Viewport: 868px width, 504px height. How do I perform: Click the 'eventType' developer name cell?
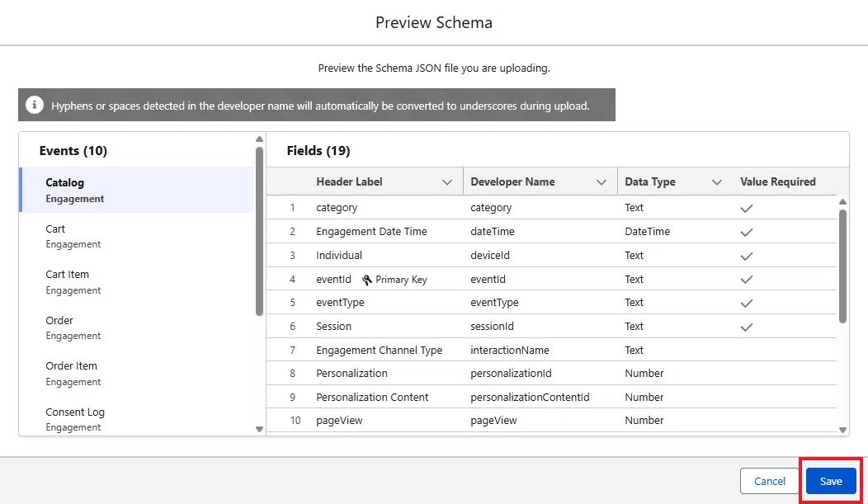click(494, 303)
